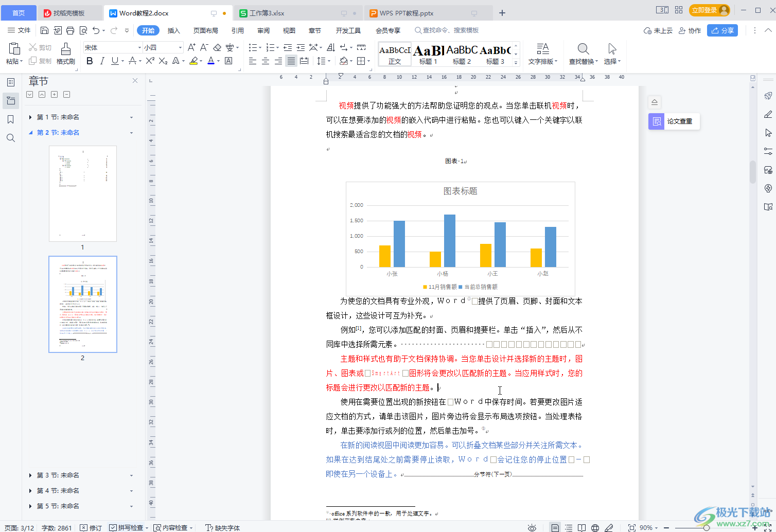Open the bookmark icon in left sidebar

pos(11,119)
